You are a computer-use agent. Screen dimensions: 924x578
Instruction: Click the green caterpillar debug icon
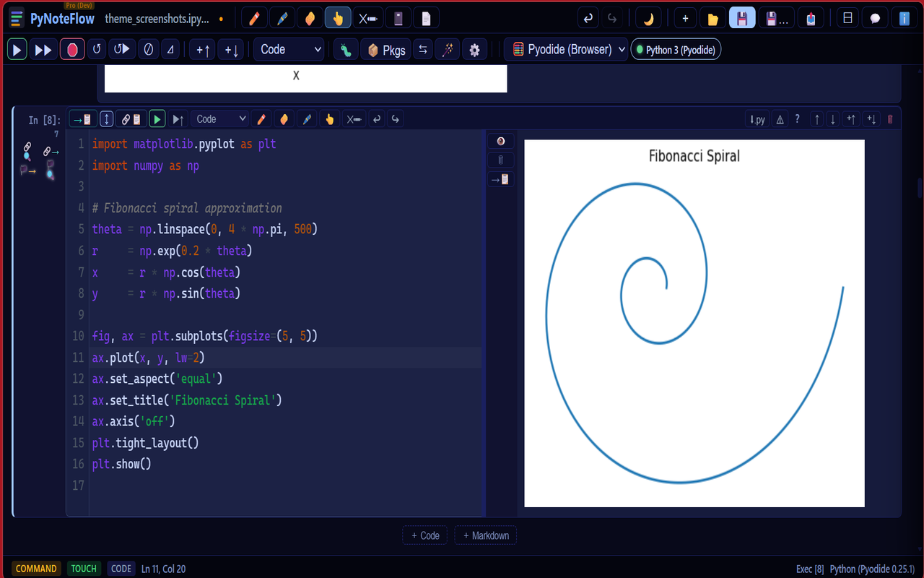[346, 50]
